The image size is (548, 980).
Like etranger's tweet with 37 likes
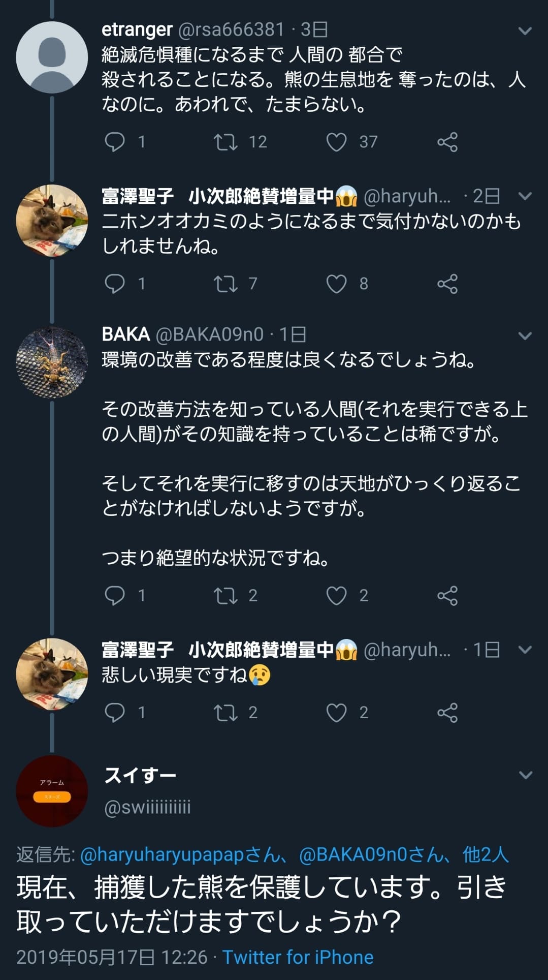click(336, 142)
